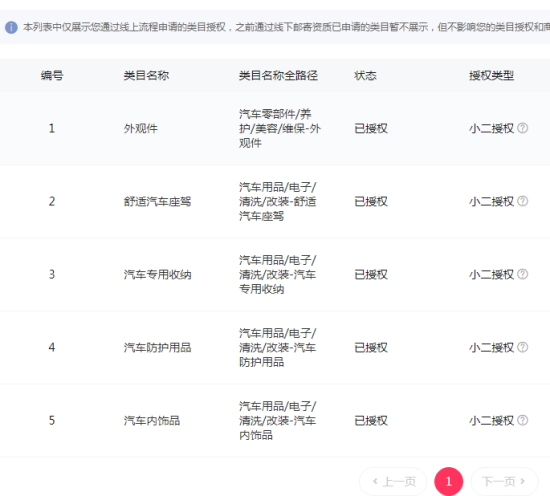Select the 汽车专用收纳 category name
The height and width of the screenshot is (496, 550).
[157, 274]
